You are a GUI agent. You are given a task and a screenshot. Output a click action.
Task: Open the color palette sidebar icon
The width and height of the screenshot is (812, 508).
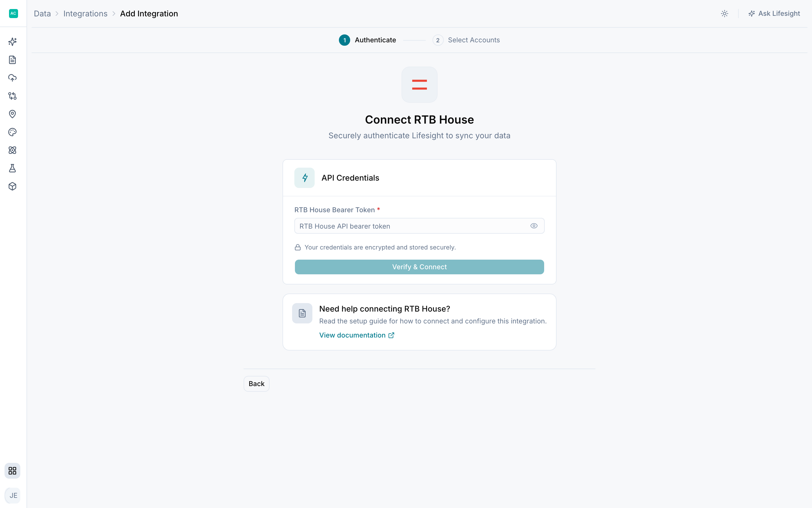click(x=12, y=132)
